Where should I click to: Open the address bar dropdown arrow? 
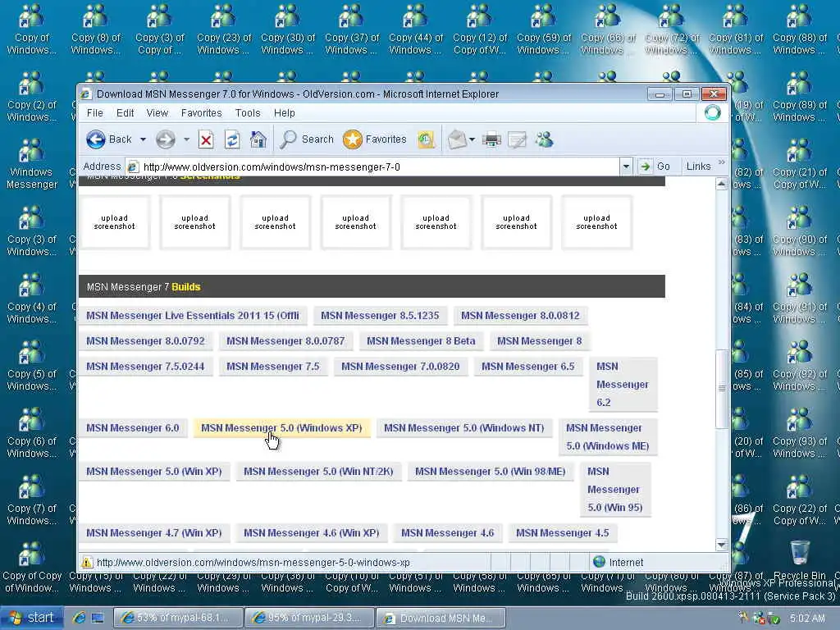coord(626,167)
